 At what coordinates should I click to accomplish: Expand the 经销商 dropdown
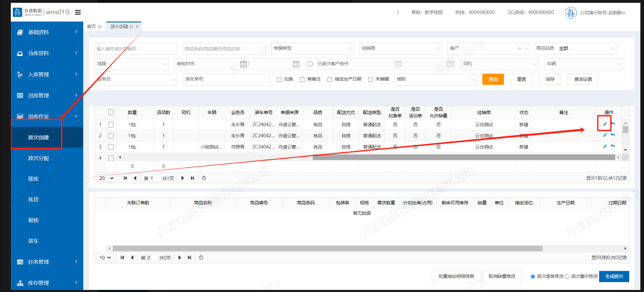[x=400, y=48]
